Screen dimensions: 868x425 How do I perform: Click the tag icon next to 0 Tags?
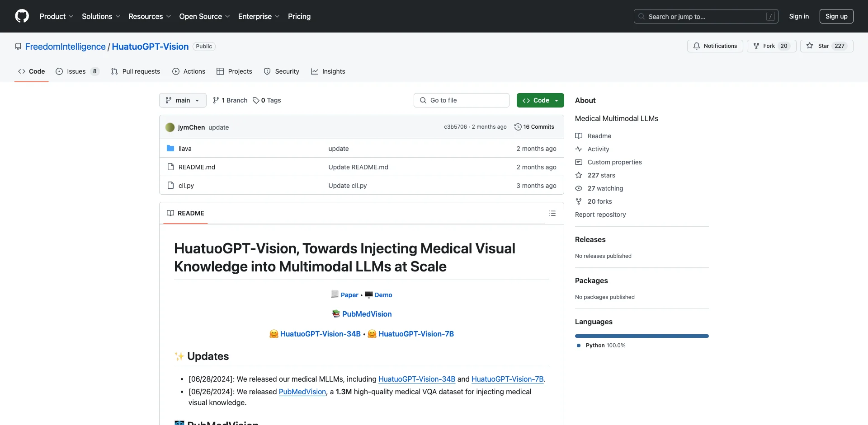256,100
